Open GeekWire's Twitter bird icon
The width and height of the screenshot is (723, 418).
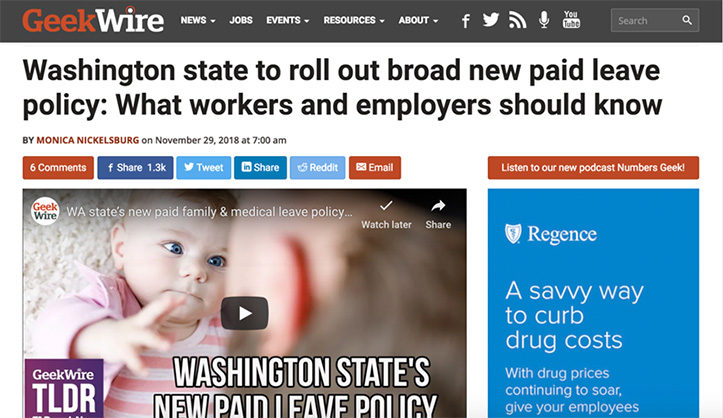[x=491, y=20]
